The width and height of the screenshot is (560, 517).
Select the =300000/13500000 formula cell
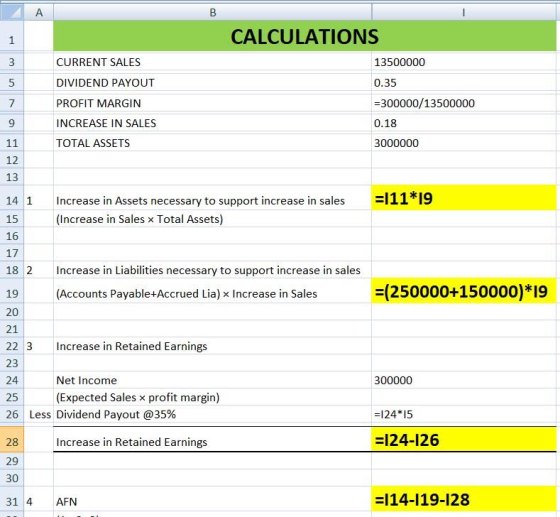pos(464,103)
